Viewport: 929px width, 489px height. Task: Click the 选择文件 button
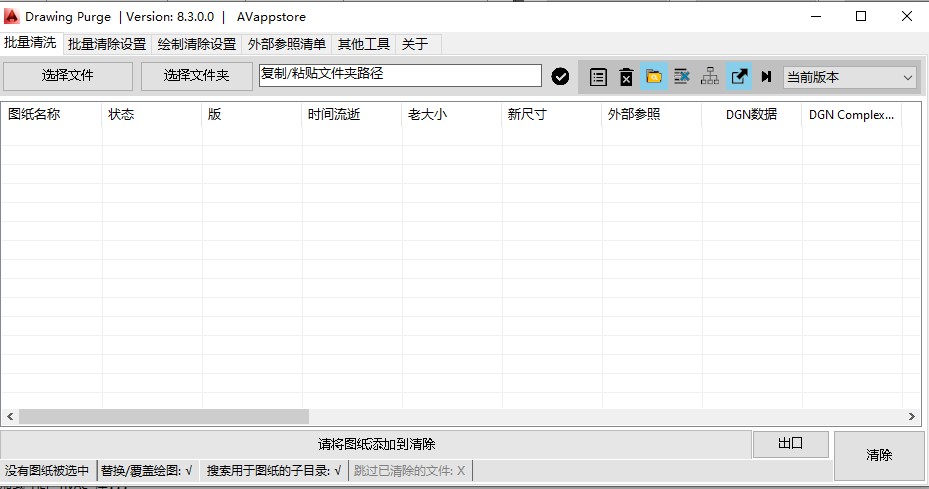68,76
